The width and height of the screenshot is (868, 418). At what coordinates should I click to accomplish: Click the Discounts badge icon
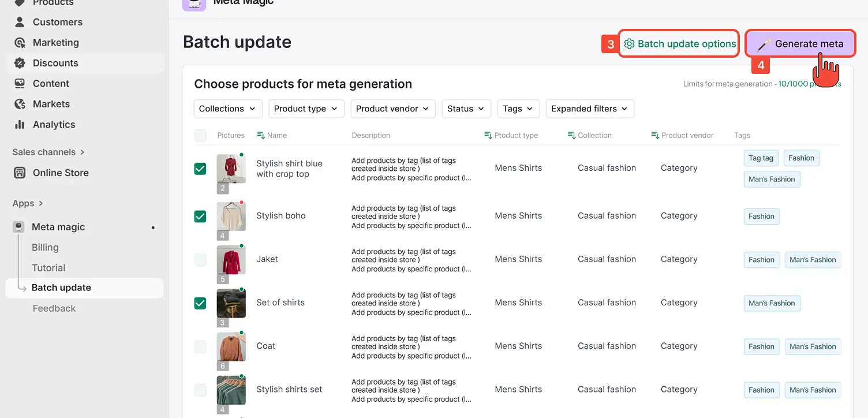click(20, 63)
